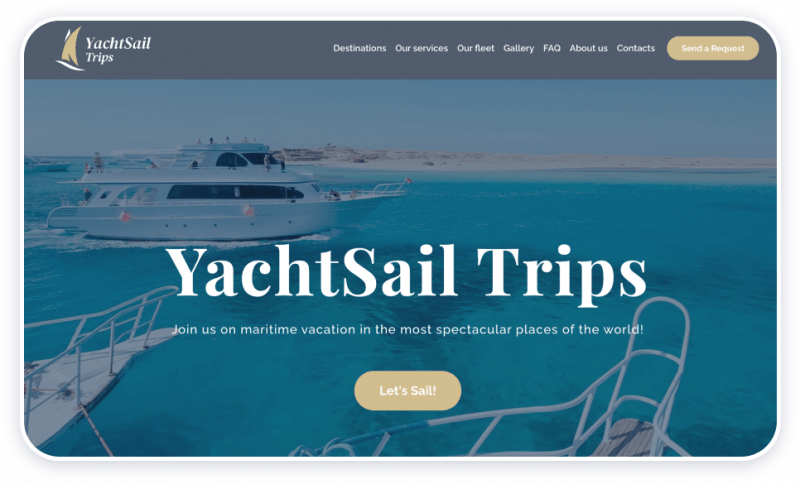
Task: Open the Destinations menu item
Action: 360,48
